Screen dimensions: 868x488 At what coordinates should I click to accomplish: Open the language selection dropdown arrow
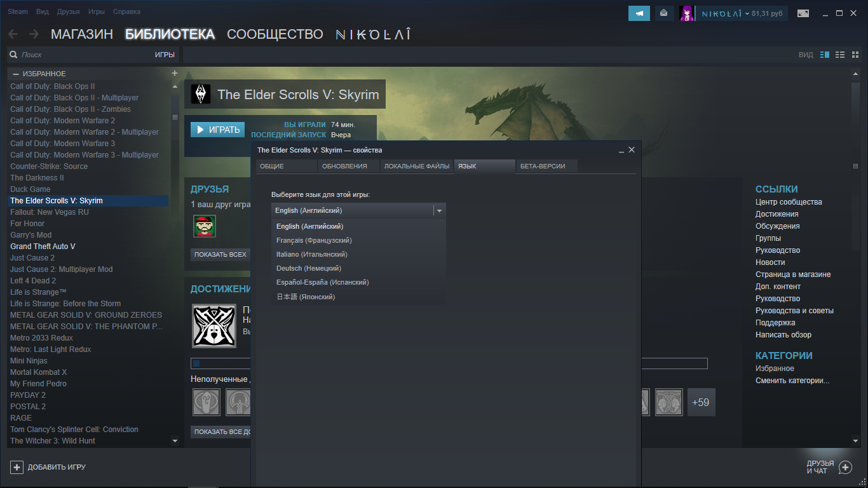[439, 210]
